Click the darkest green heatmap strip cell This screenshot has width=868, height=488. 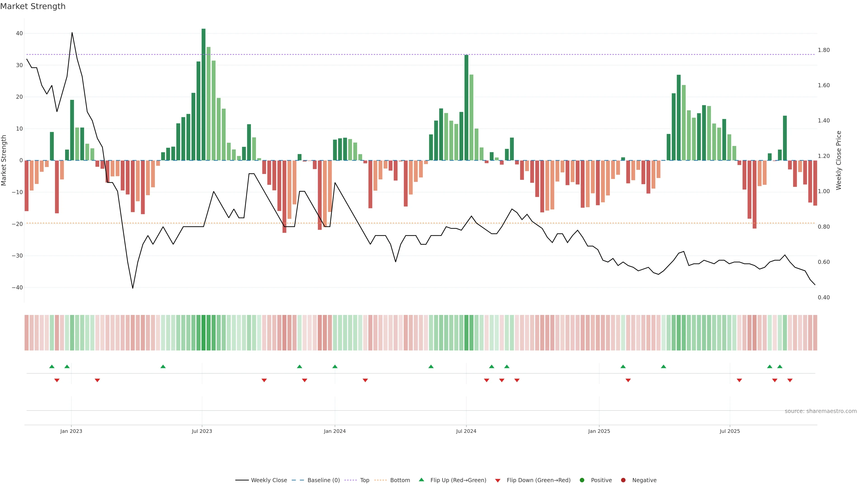[x=203, y=333]
